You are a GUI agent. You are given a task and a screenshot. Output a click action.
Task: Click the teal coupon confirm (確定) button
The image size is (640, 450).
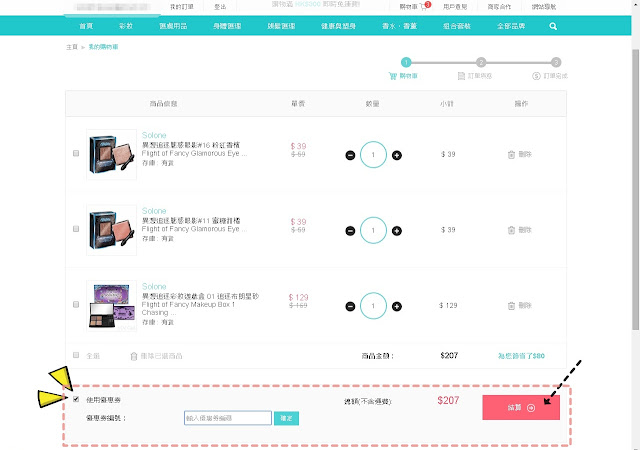point(286,418)
